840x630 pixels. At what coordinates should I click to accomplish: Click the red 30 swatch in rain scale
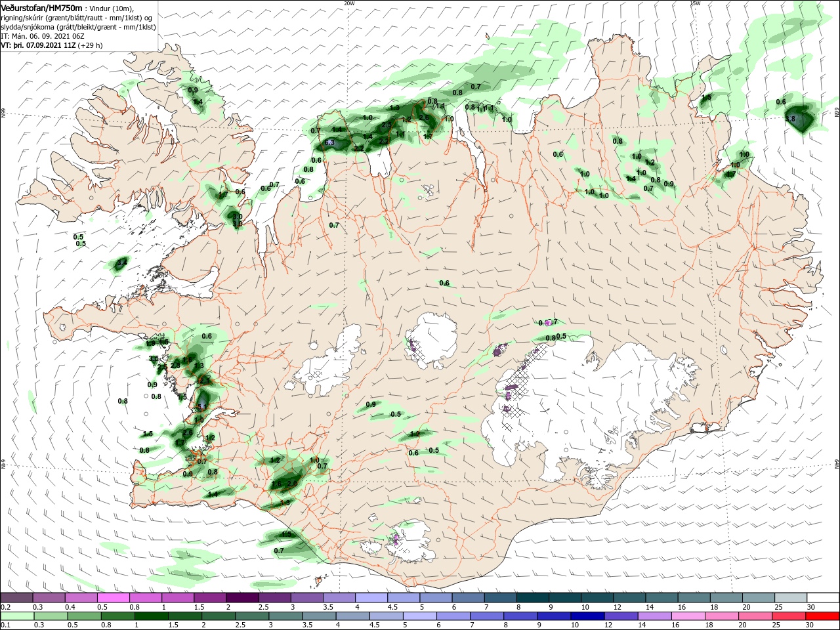[824, 616]
